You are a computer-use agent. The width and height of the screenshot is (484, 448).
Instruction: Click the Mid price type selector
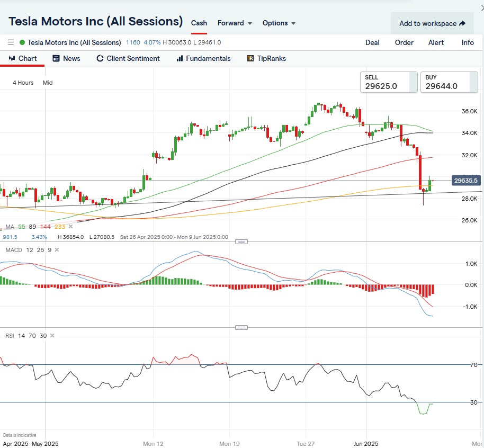click(x=48, y=83)
